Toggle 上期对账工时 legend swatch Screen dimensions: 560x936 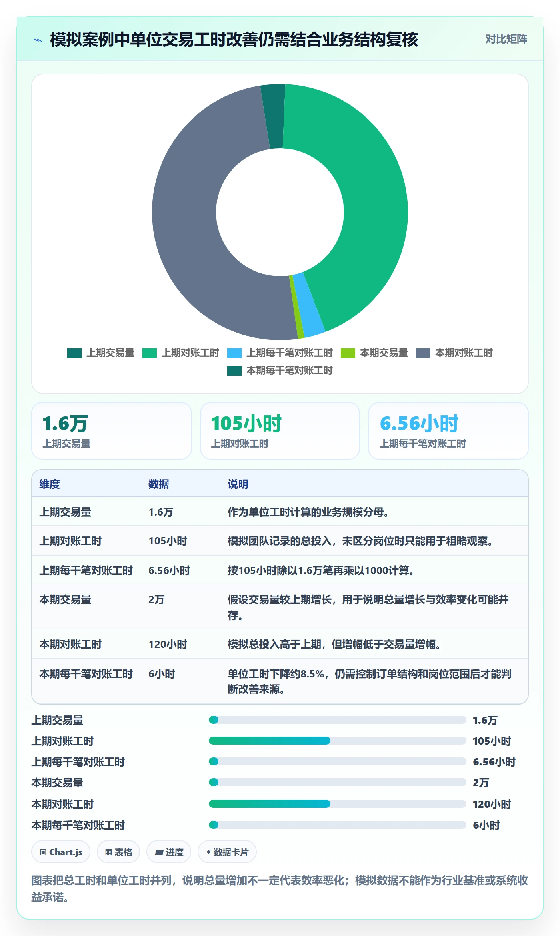(x=150, y=353)
